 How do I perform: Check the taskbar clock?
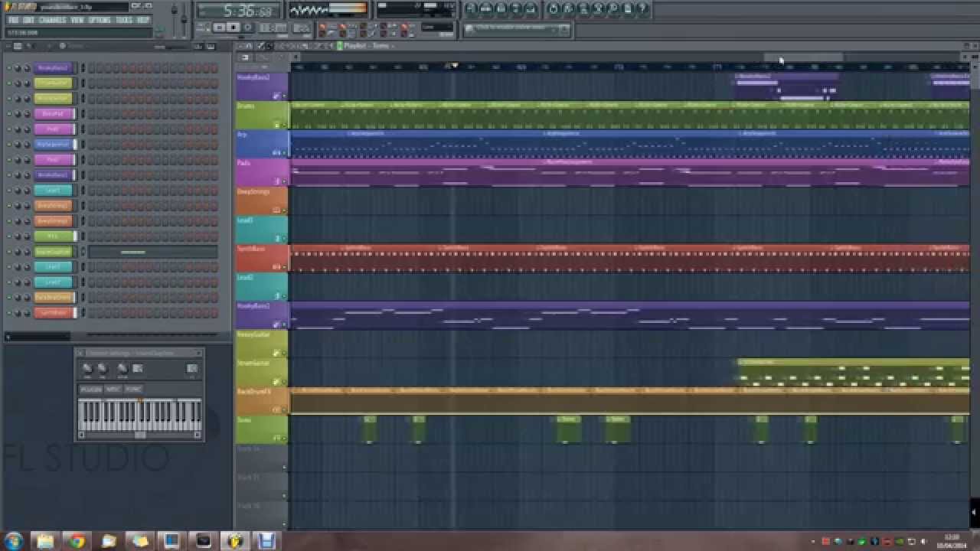[x=952, y=541]
